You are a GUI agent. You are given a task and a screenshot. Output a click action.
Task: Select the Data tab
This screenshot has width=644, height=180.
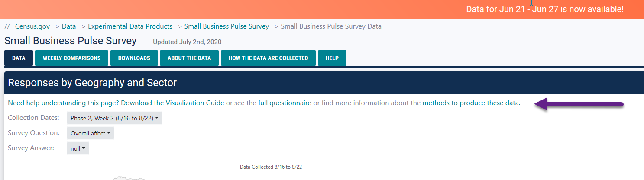(19, 58)
